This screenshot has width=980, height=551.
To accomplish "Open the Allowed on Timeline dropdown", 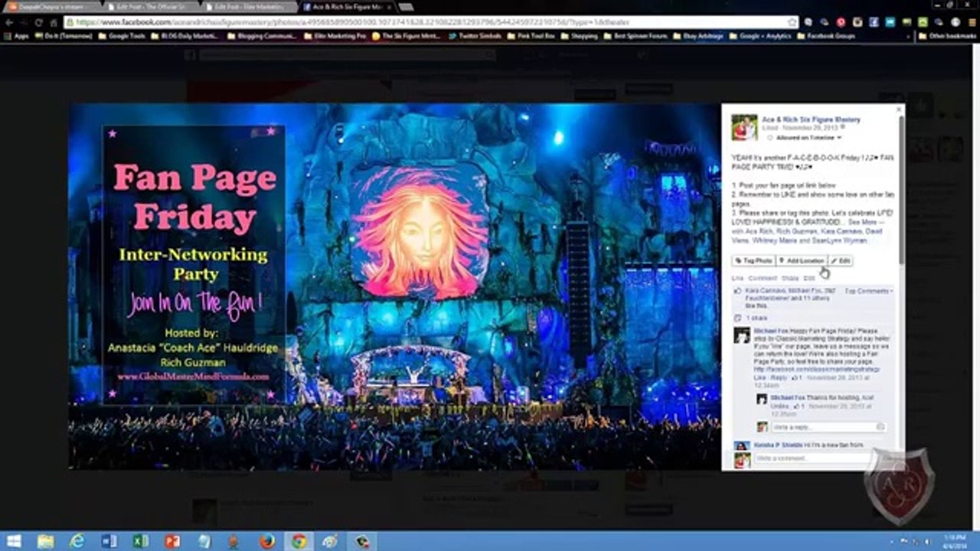I will 808,138.
